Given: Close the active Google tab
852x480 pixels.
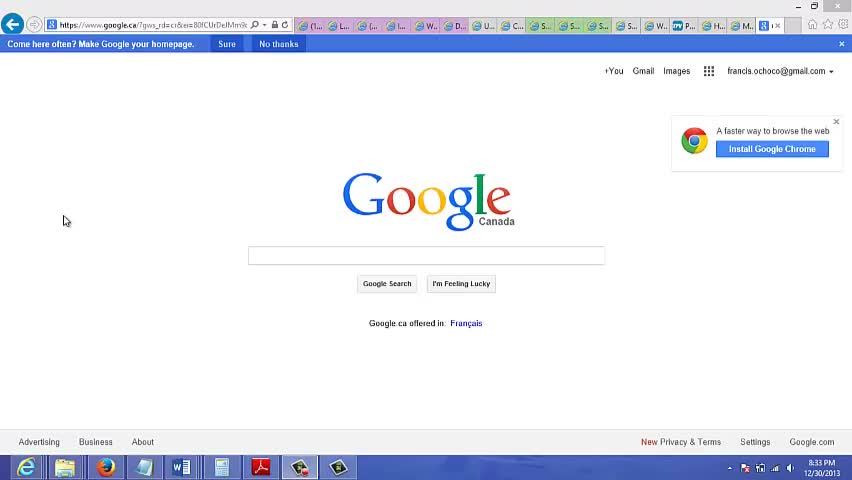Looking at the screenshot, I should (x=778, y=26).
